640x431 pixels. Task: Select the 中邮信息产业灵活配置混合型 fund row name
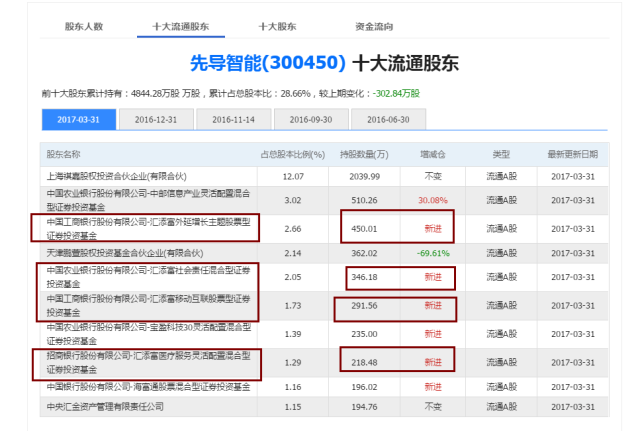148,200
